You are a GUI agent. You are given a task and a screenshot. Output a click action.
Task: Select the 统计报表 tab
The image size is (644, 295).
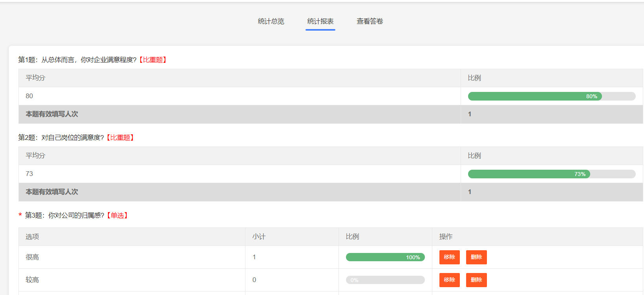[x=320, y=21]
